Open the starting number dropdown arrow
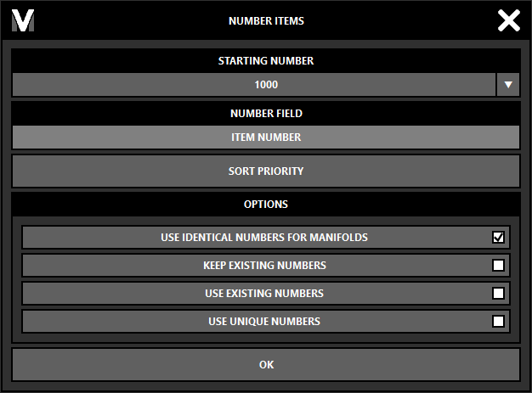 [x=508, y=85]
